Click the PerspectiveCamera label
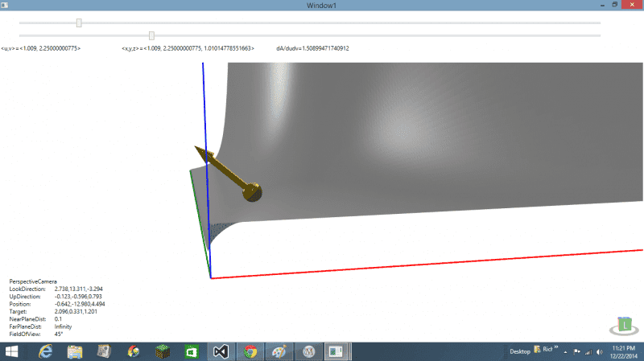644x361 pixels. coord(33,281)
